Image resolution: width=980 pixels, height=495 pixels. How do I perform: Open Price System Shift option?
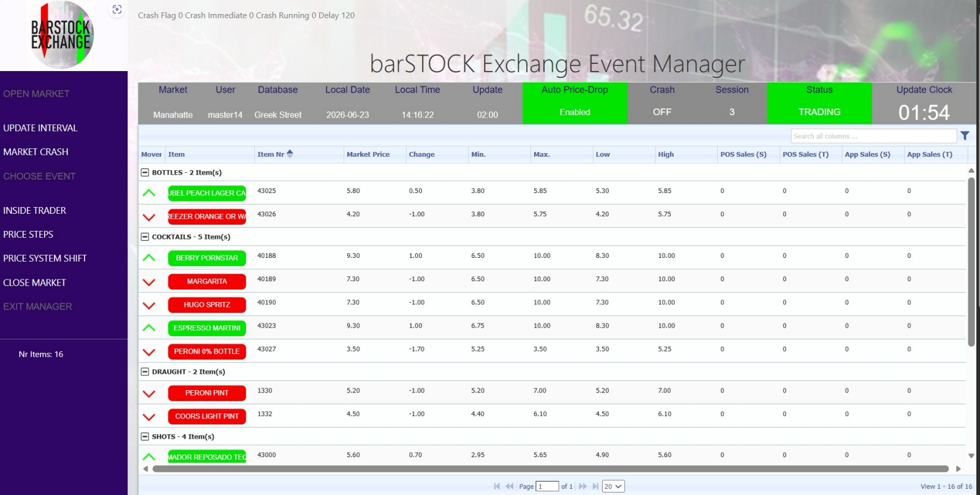45,259
